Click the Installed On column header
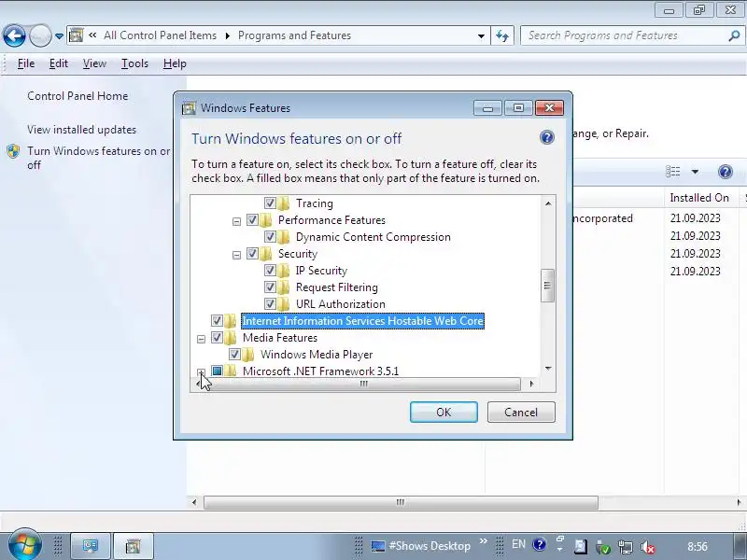Image resolution: width=747 pixels, height=560 pixels. (x=699, y=198)
